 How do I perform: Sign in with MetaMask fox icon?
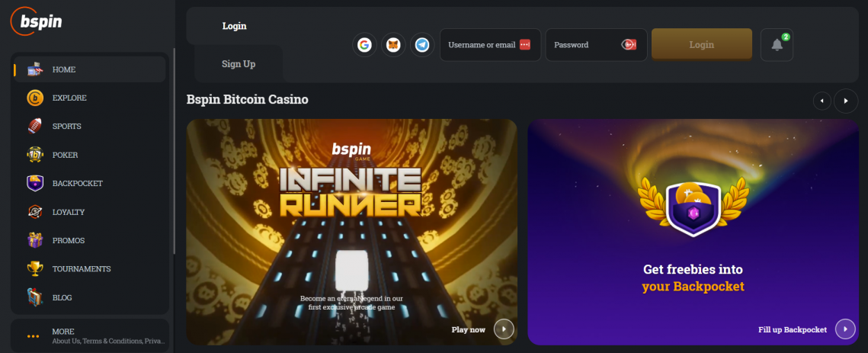click(393, 45)
